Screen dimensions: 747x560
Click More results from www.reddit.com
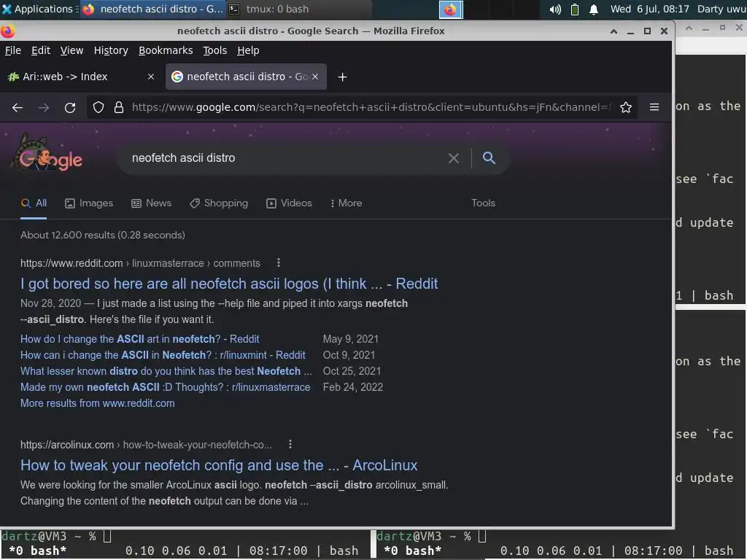coord(97,403)
